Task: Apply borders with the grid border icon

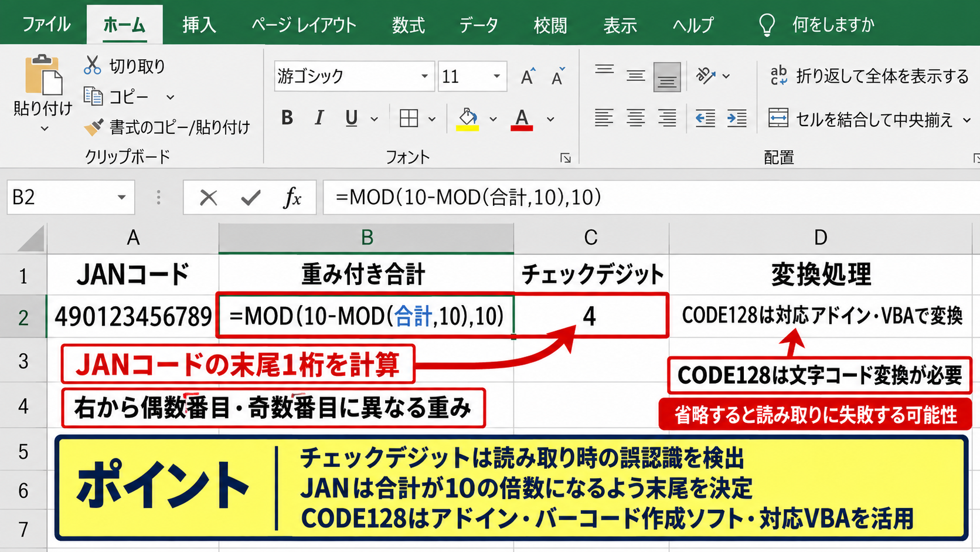Action: point(409,118)
